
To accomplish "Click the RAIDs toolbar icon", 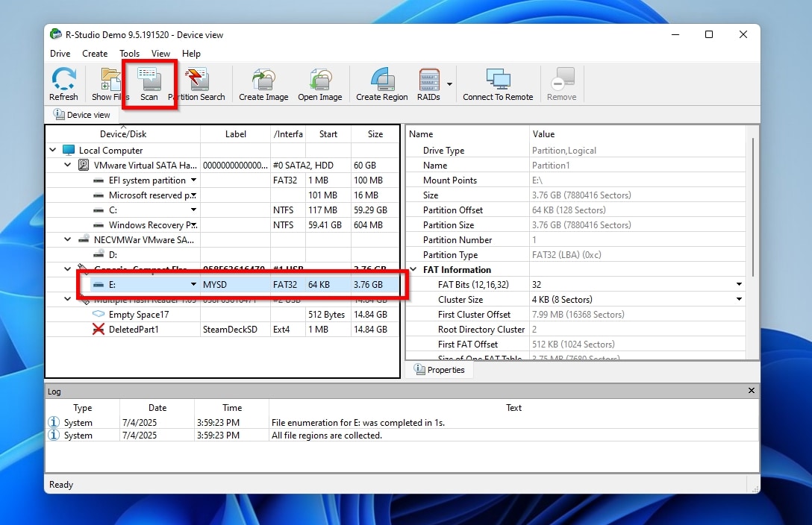I will pos(429,84).
